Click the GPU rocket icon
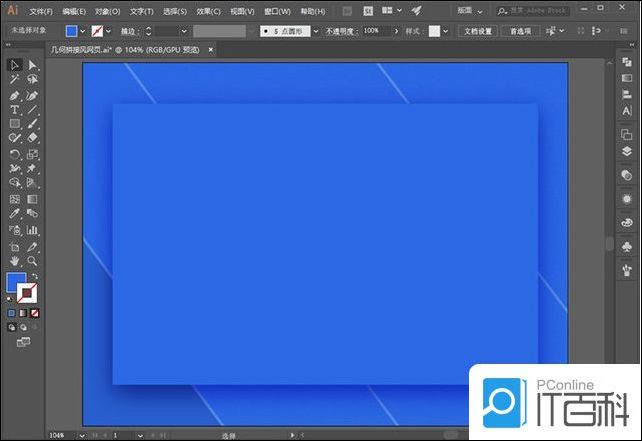This screenshot has width=642, height=441. coord(416,11)
